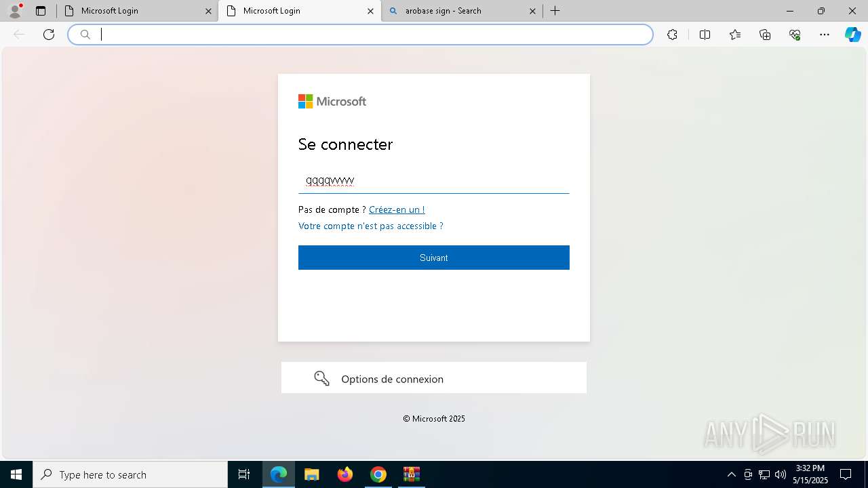Launch Google Chrome from the taskbar
The image size is (868, 488).
[x=378, y=474]
